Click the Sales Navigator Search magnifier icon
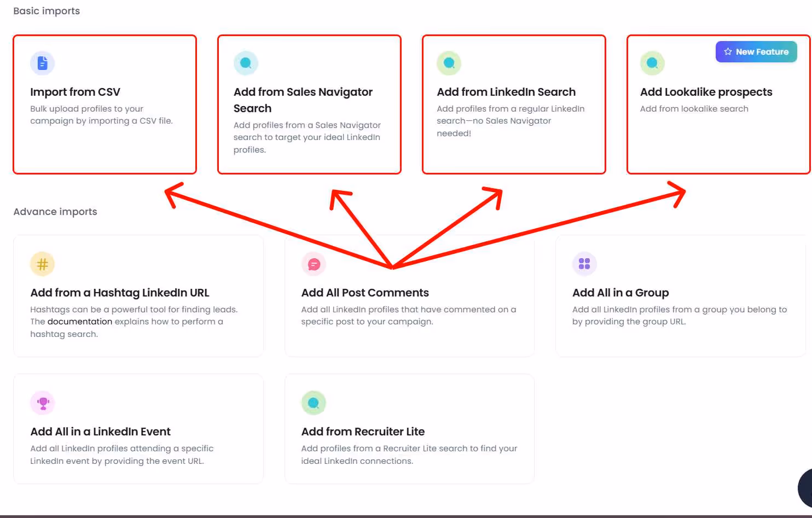Image resolution: width=812 pixels, height=518 pixels. 246,63
